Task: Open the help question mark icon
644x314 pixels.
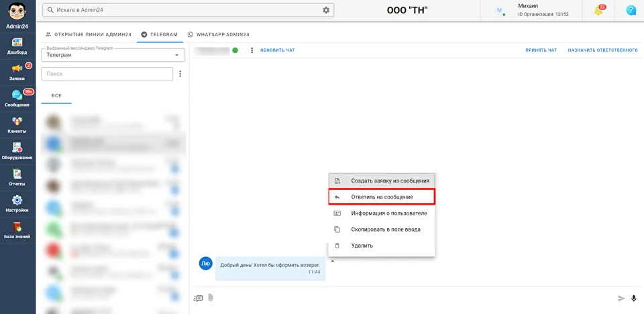Action: (631, 11)
